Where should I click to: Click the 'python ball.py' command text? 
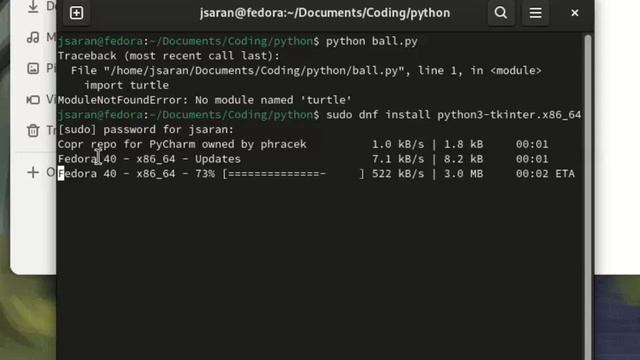coord(371,41)
